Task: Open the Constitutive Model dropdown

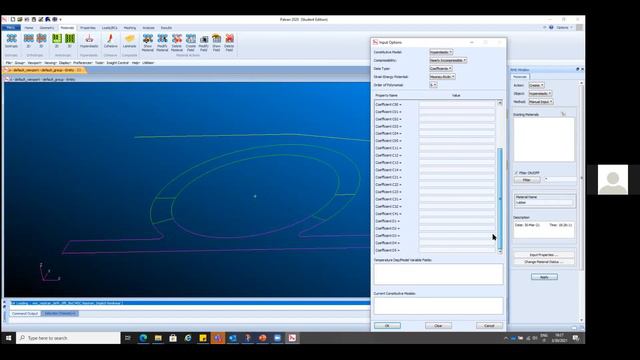Action: coord(441,52)
